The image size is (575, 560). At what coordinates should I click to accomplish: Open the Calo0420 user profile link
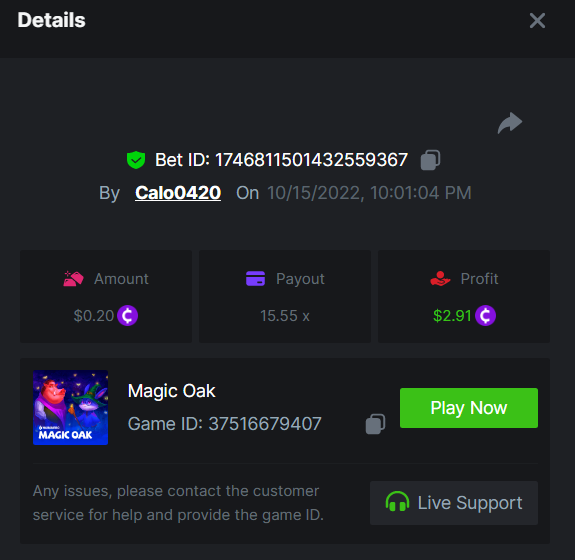point(178,193)
